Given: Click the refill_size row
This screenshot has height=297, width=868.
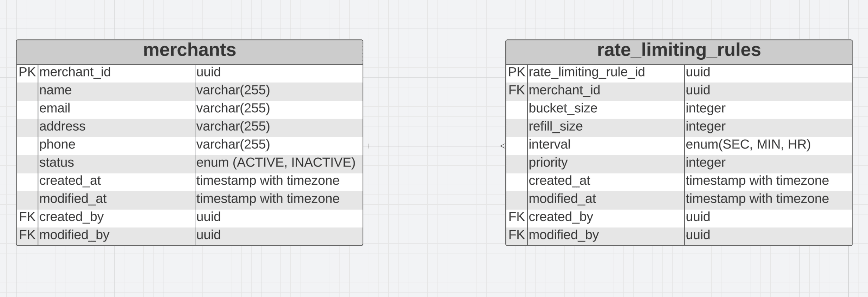Looking at the screenshot, I should coord(556,127).
